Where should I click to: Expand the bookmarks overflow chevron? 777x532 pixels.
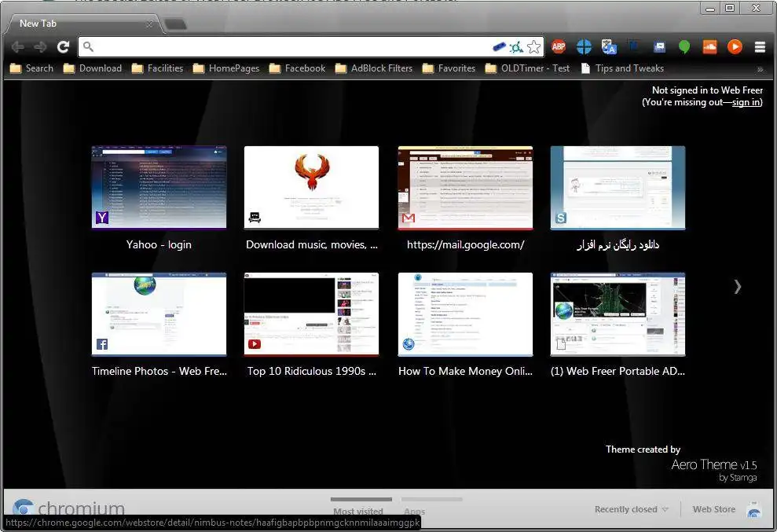(x=761, y=69)
